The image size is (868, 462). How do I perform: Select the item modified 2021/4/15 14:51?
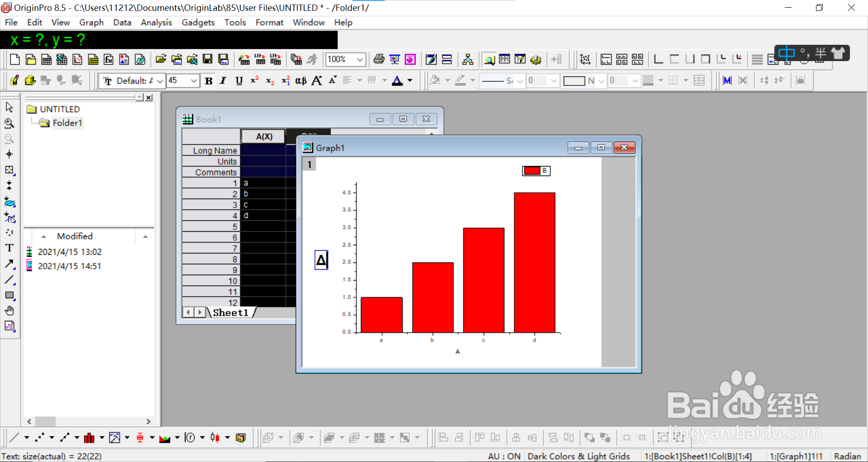tap(69, 266)
